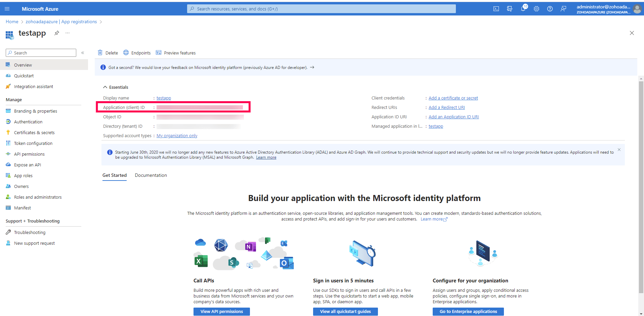The height and width of the screenshot is (316, 644).
Task: Open the Help pane via the question mark icon
Action: pos(550,8)
